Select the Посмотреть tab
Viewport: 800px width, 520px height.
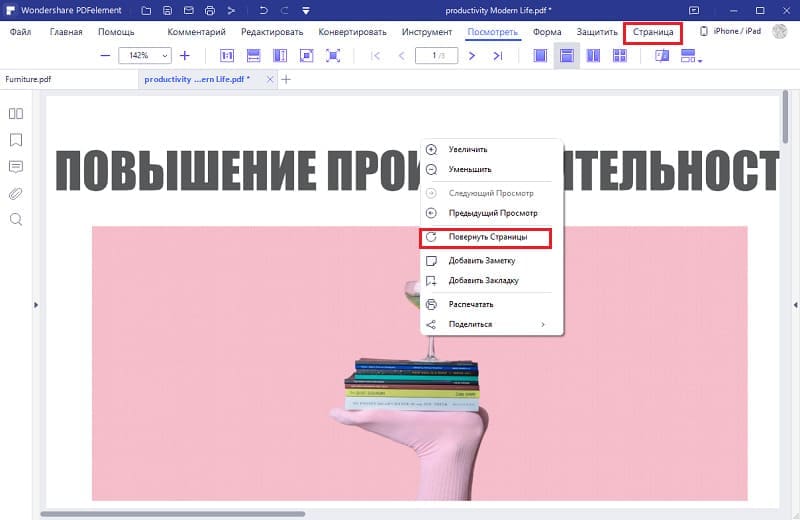(492, 32)
